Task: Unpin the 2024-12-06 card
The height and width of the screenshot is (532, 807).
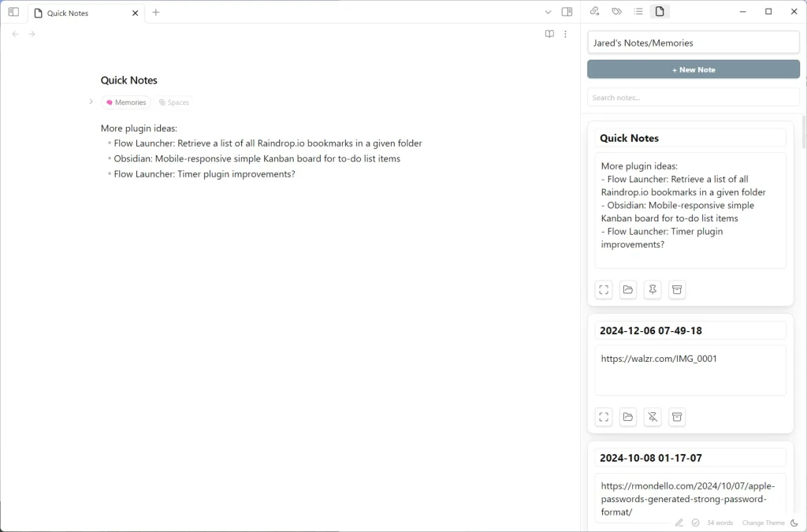Action: (x=653, y=417)
